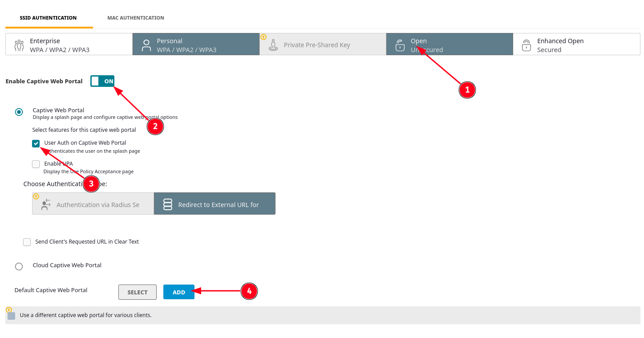
Task: Click the Select button for default portal
Action: [137, 292]
